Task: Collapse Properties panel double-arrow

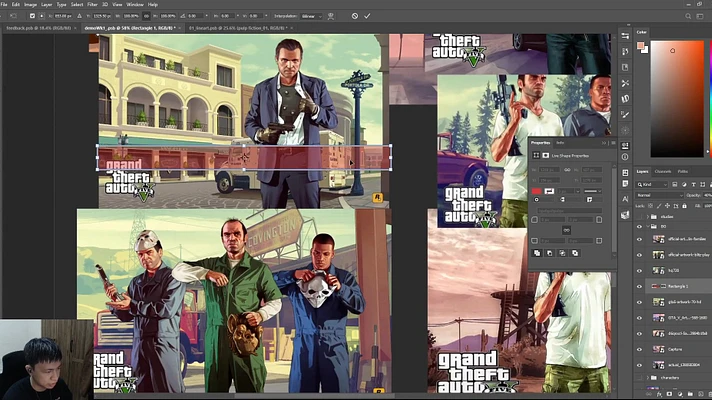Action: (604, 143)
